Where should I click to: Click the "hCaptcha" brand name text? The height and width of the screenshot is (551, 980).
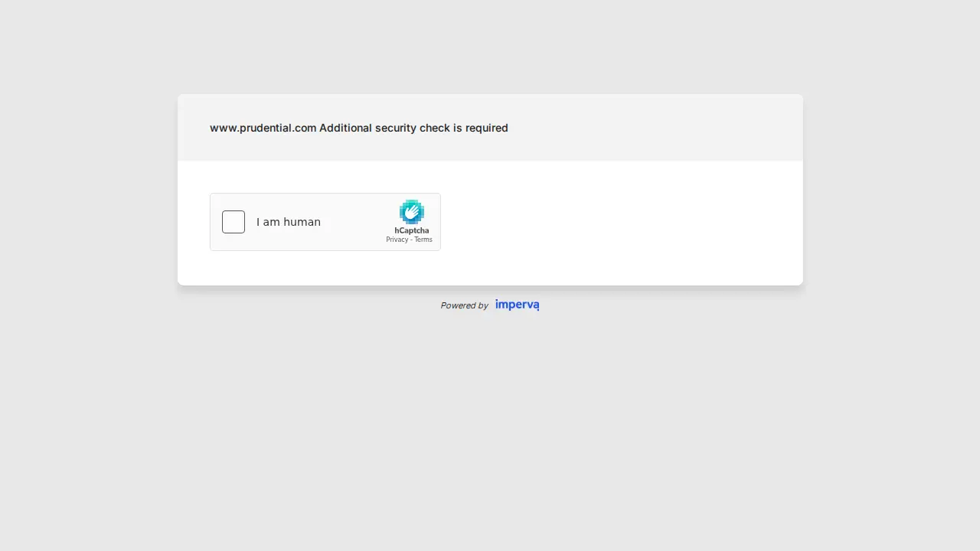(x=412, y=230)
